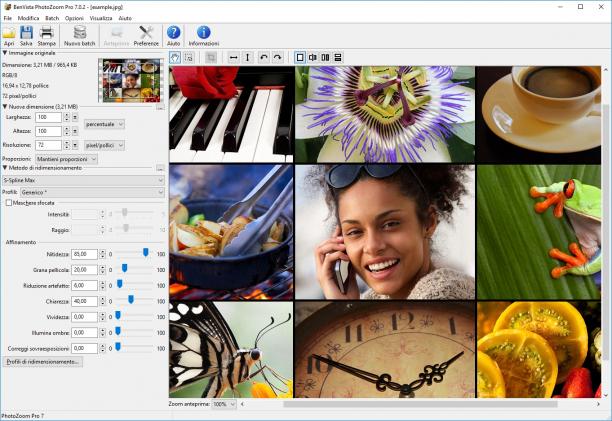The height and width of the screenshot is (421, 612).
Task: Select the hand pan tool
Action: pos(175,58)
